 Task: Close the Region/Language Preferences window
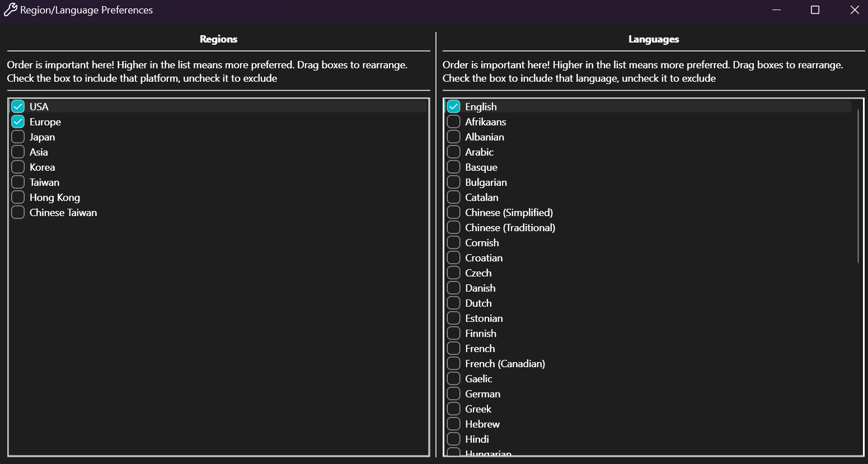coord(855,10)
